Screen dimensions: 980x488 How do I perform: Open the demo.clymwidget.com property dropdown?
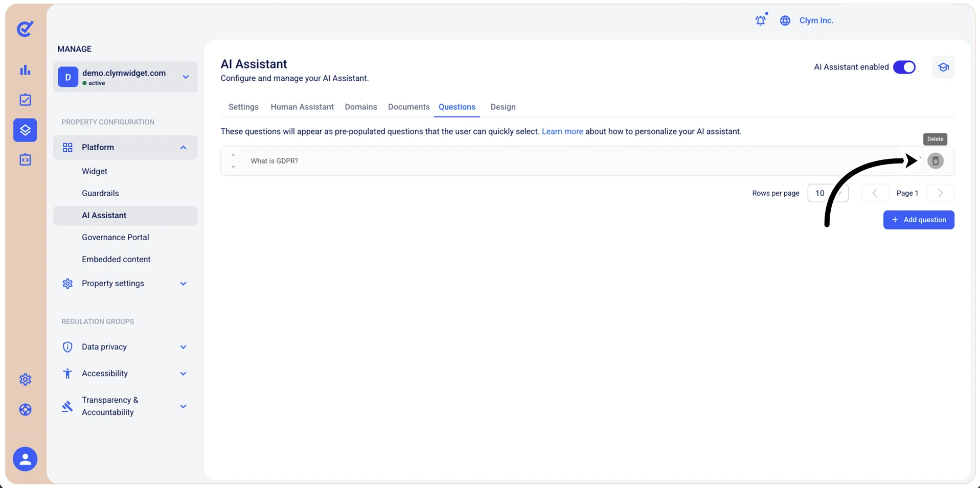(125, 77)
